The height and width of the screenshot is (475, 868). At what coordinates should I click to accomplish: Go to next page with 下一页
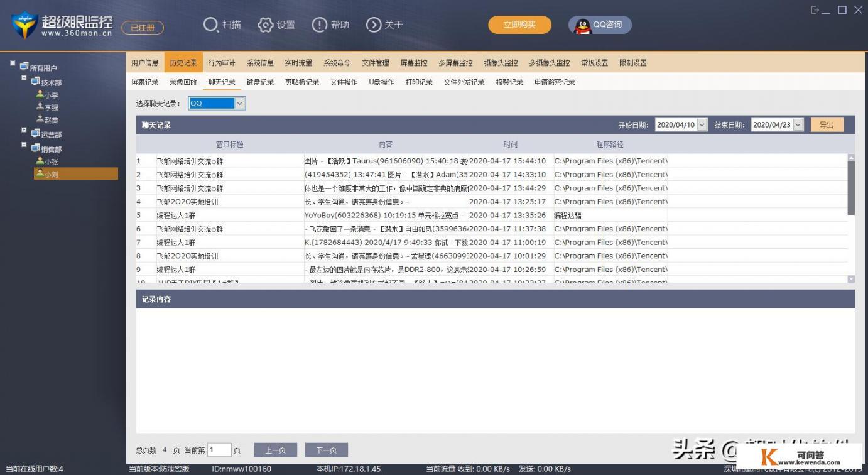(x=326, y=450)
